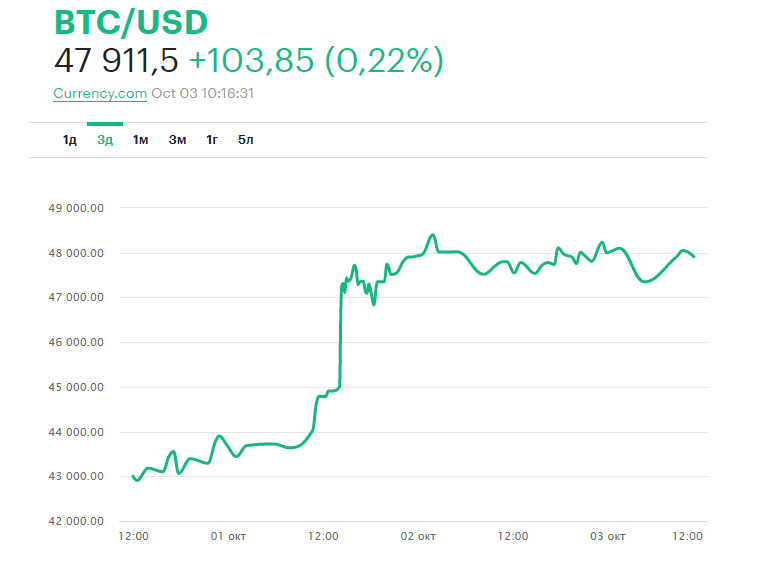Click the 02 окт date axis label

click(x=419, y=537)
